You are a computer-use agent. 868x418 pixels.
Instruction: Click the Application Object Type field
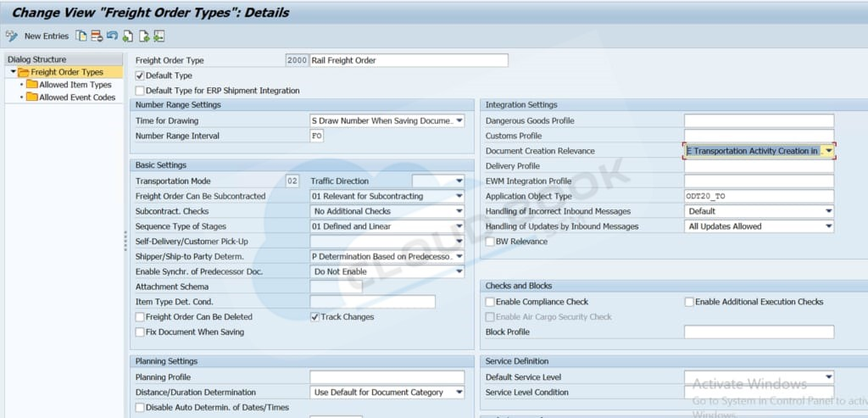(759, 196)
